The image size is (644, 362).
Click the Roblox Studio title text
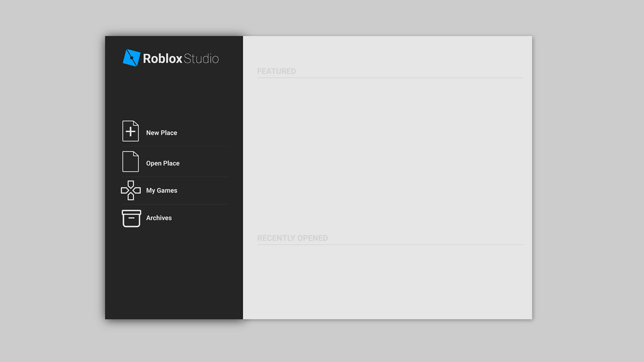[x=181, y=58]
